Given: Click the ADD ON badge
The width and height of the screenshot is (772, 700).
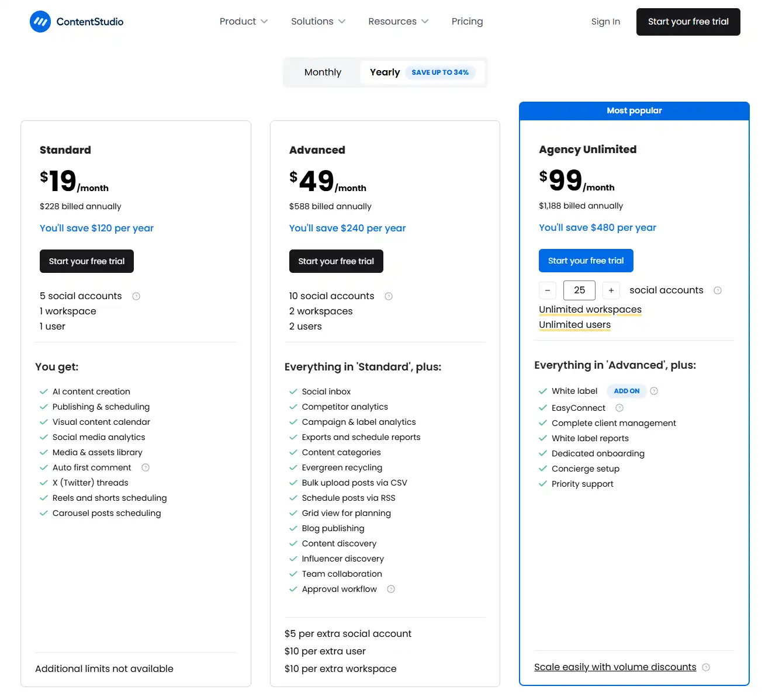Looking at the screenshot, I should tap(626, 391).
